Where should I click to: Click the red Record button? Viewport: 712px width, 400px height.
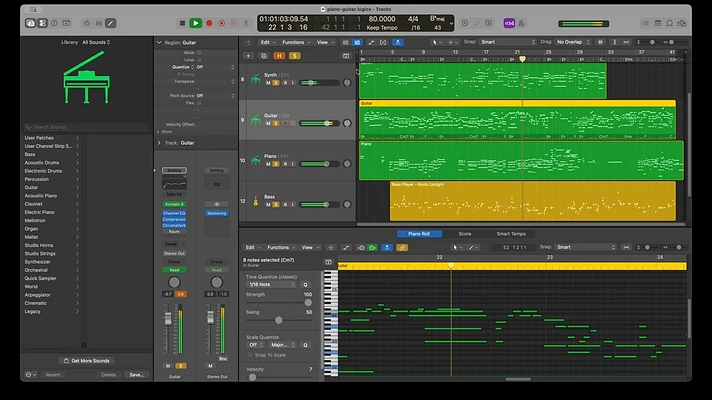tap(209, 23)
